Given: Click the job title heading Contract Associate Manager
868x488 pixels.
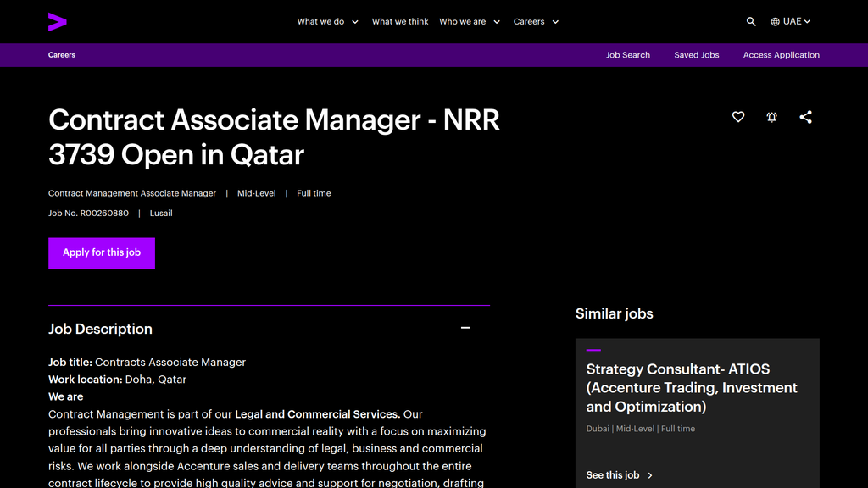Looking at the screenshot, I should coord(274,136).
